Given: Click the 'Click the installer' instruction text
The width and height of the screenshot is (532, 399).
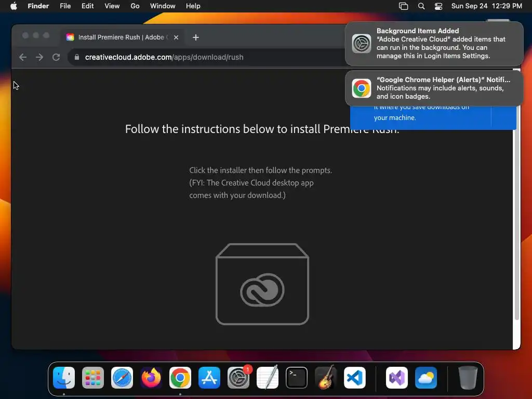Looking at the screenshot, I should pyautogui.click(x=261, y=182).
